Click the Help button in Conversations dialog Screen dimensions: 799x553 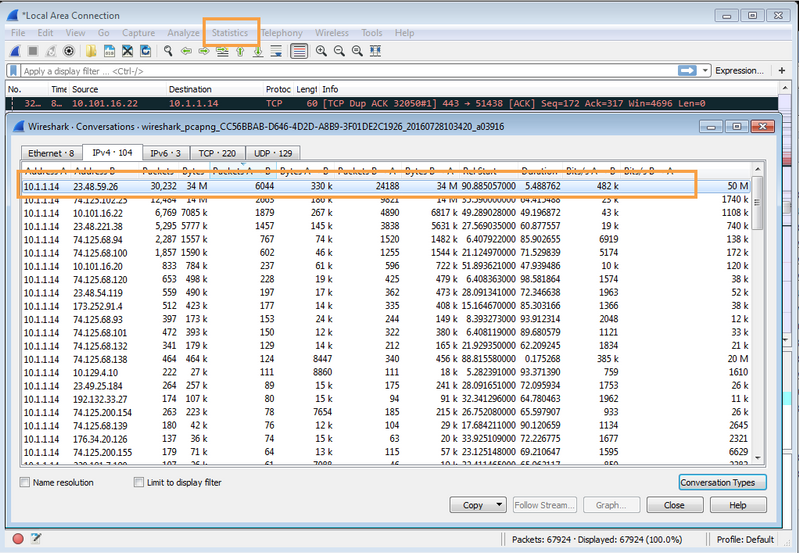tap(736, 505)
